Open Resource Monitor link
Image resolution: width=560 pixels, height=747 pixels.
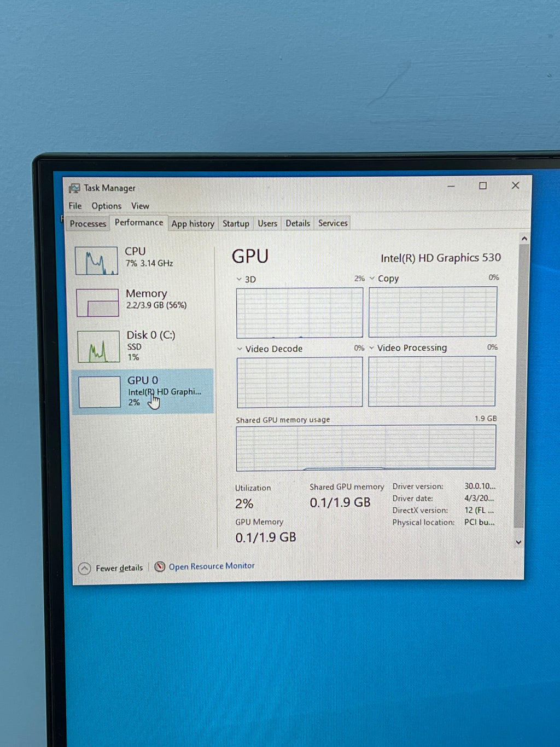tap(212, 566)
